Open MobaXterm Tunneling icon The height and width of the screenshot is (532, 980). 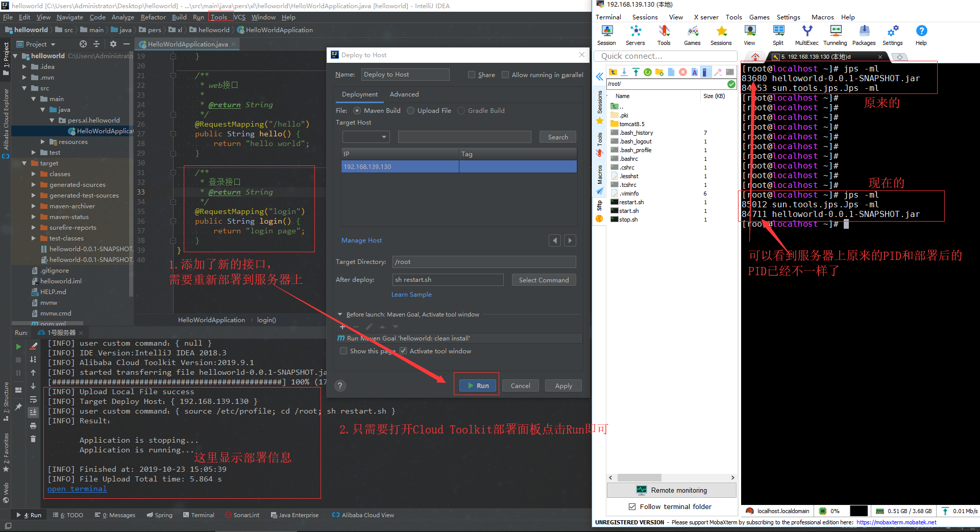(835, 36)
